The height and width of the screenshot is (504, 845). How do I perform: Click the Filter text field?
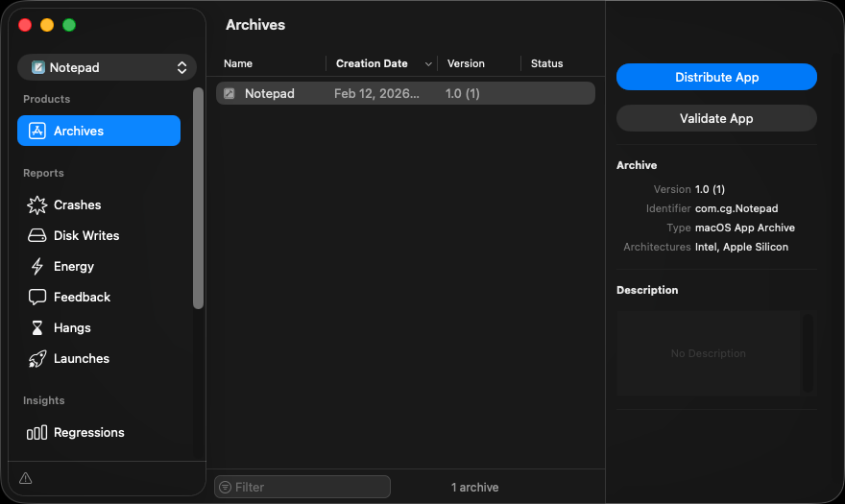pos(307,487)
